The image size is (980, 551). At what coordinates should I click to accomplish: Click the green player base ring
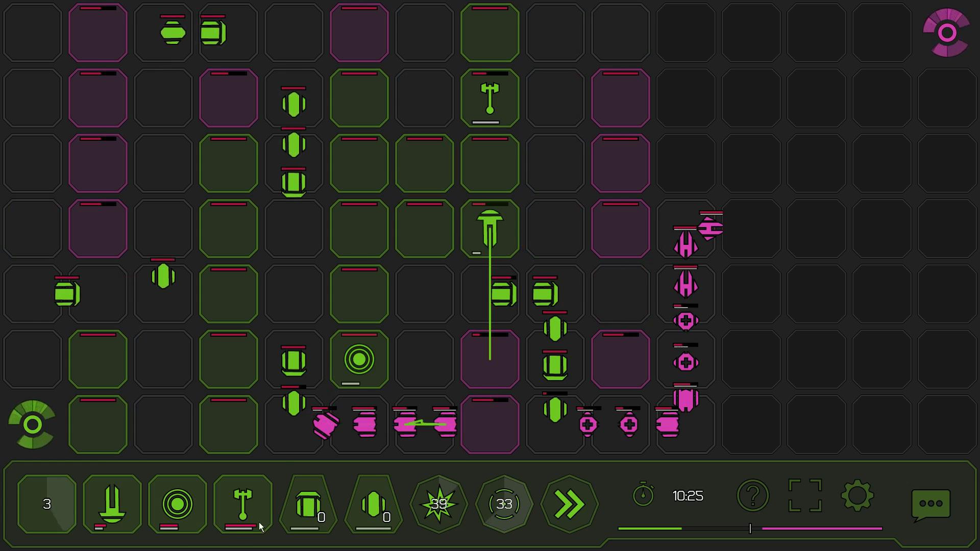pos(32,424)
